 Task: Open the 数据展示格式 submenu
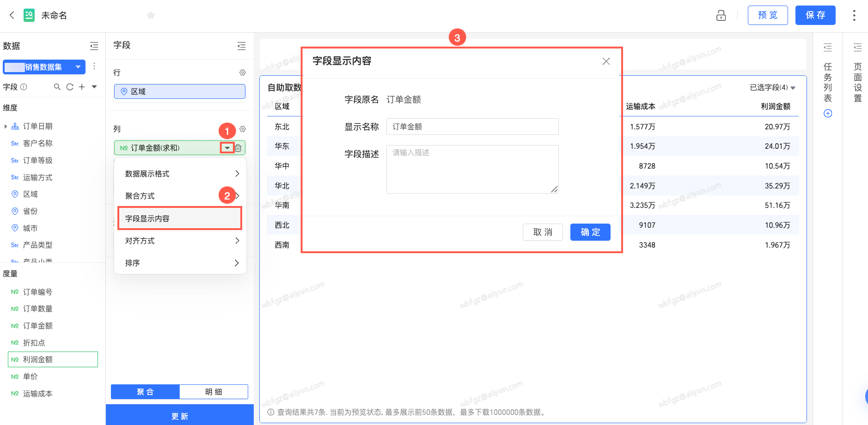(180, 174)
